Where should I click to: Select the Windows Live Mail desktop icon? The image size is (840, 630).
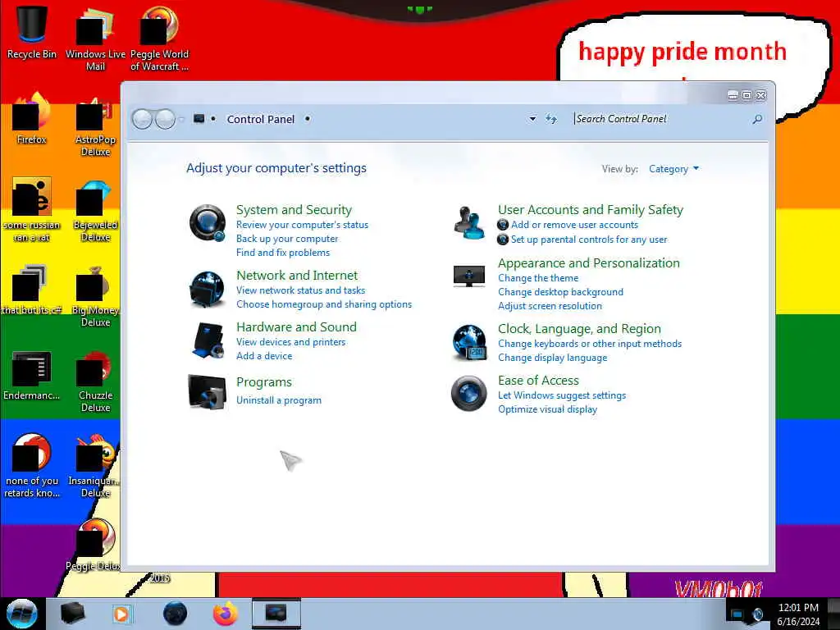[95, 39]
